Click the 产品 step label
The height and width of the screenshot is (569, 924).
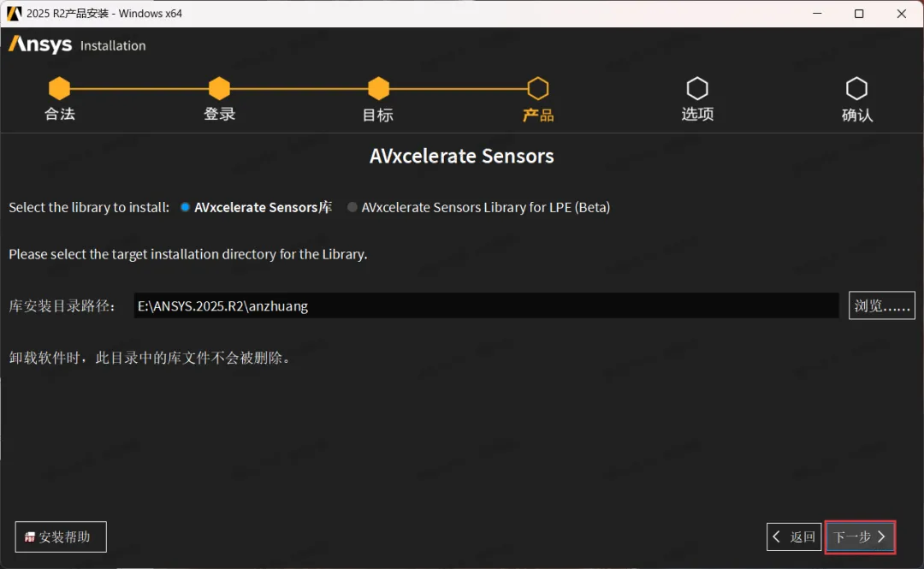(x=538, y=115)
